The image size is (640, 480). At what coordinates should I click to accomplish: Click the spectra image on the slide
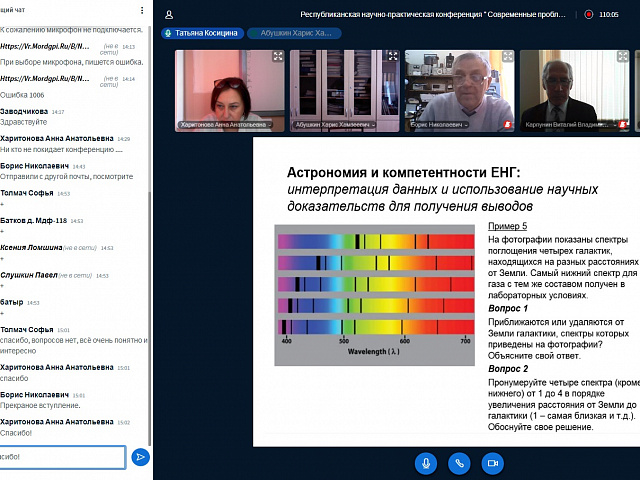click(375, 290)
